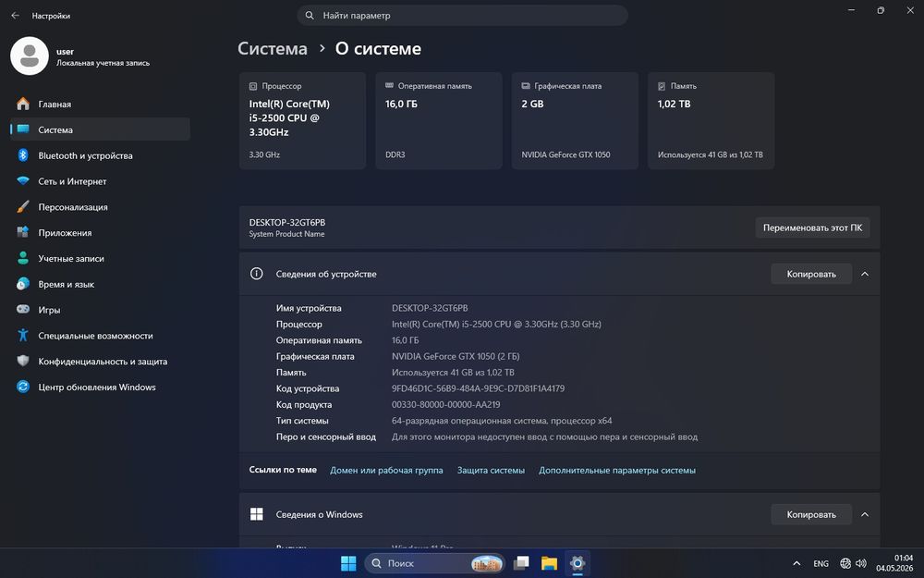The image size is (924, 578).
Task: Click the volume speaker icon in tray
Action: [x=861, y=563]
